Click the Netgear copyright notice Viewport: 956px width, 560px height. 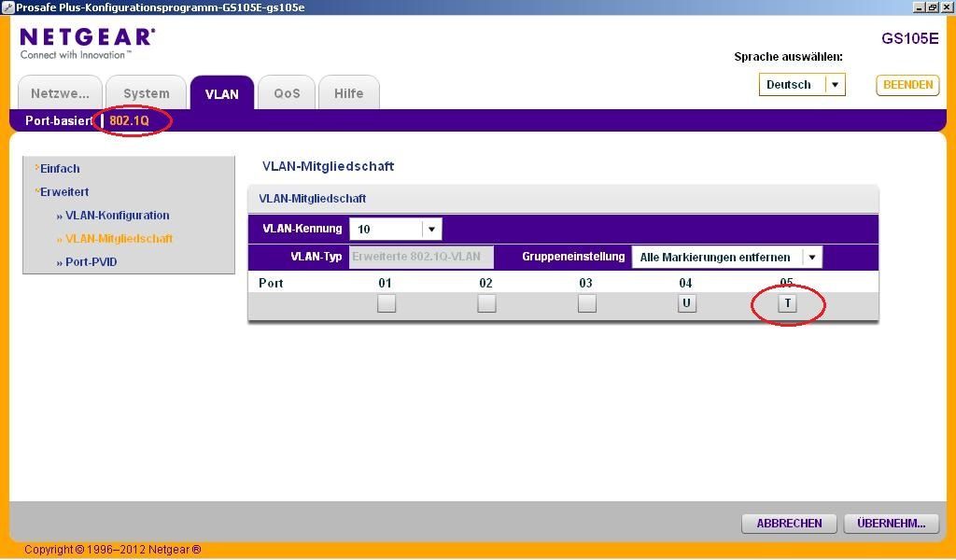click(x=113, y=550)
